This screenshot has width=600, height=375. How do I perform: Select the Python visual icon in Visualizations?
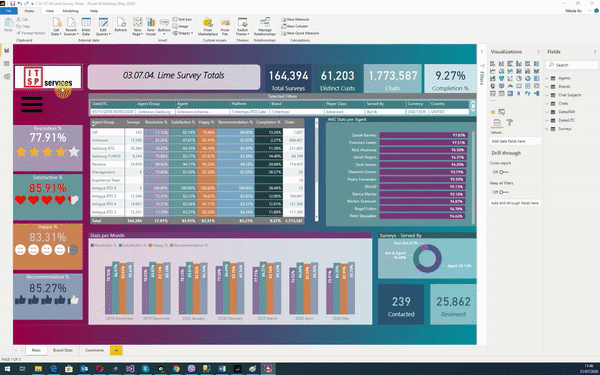click(x=528, y=93)
